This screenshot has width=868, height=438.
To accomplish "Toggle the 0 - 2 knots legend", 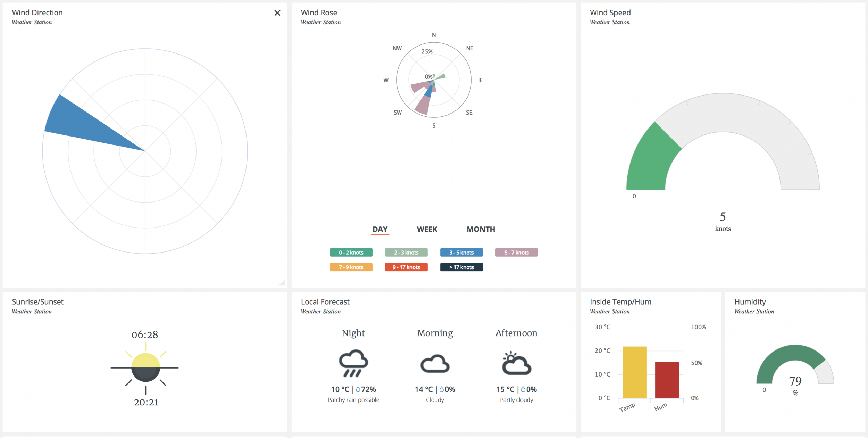I will click(351, 253).
